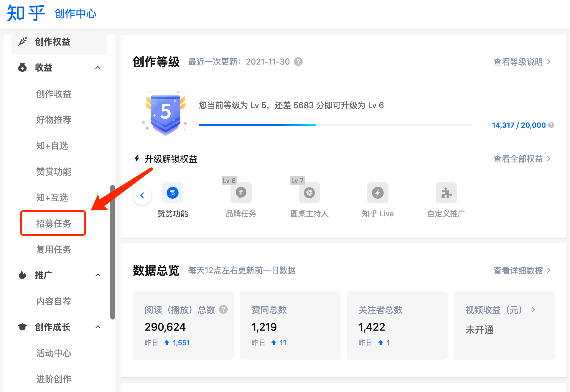
Task: Click the level progress bar
Action: click(335, 125)
